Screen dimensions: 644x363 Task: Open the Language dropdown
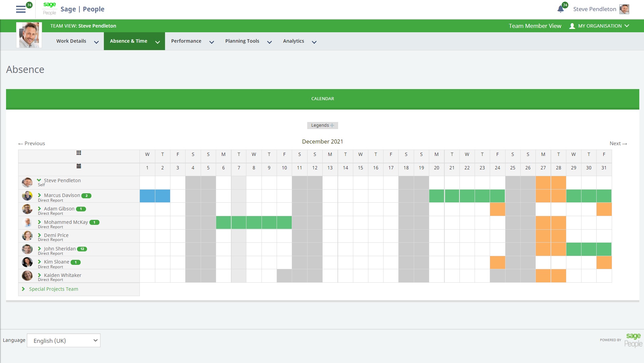click(64, 340)
